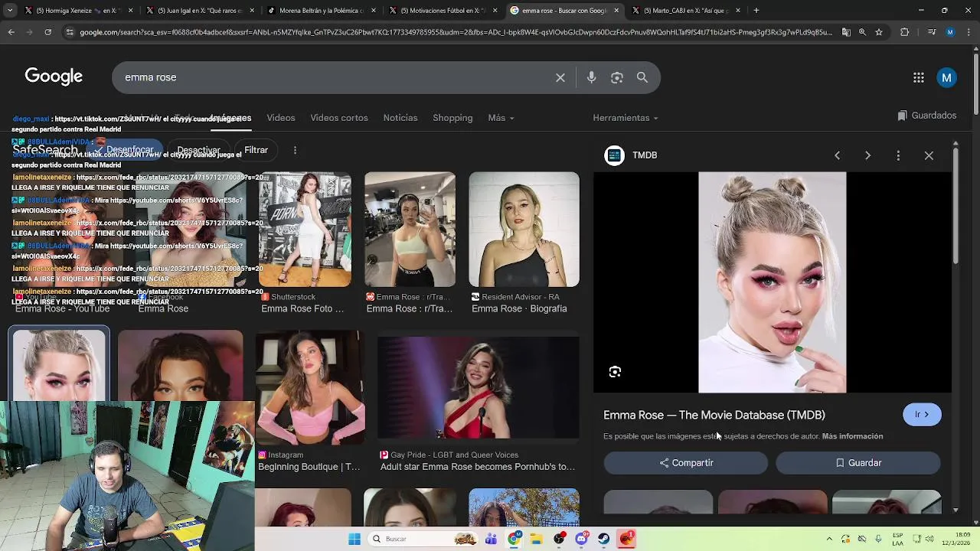
Task: Open the Chrome three-dot menu
Action: [969, 32]
